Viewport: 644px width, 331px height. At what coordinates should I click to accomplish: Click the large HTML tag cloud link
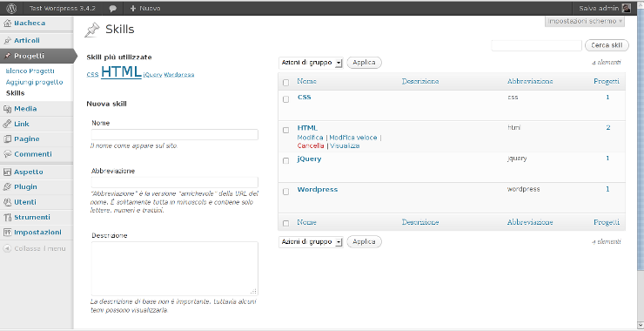pos(121,71)
